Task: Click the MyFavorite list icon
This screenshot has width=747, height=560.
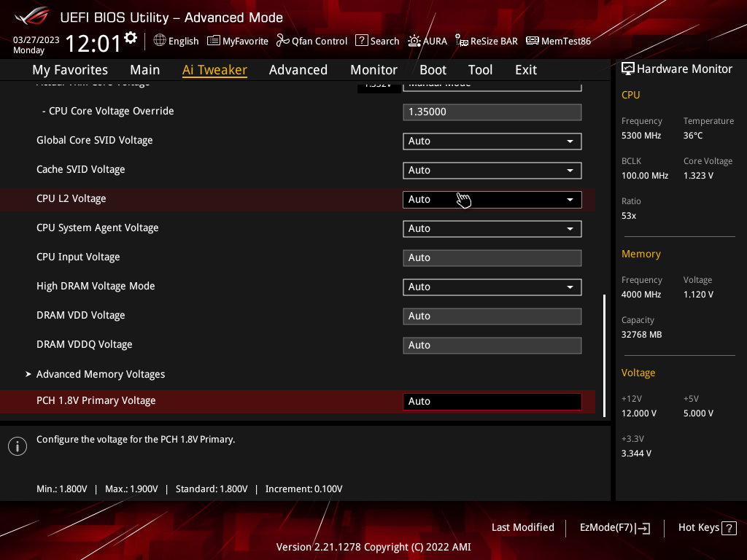Action: click(214, 41)
